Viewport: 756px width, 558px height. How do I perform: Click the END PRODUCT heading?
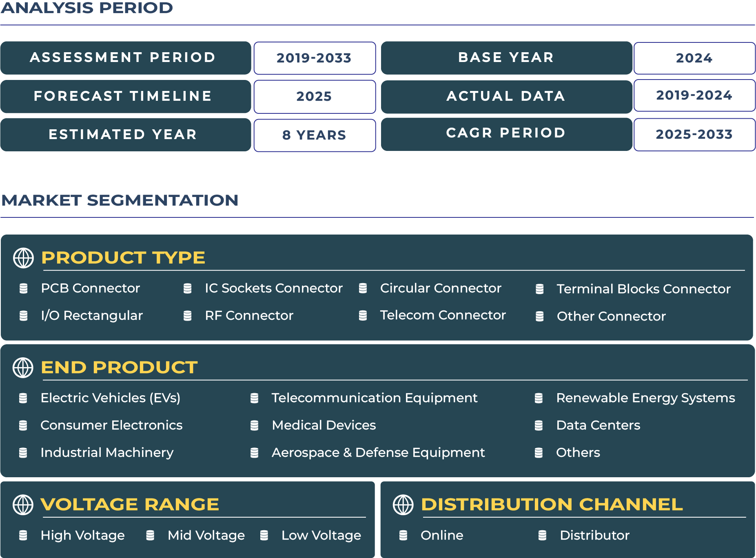coord(119,368)
